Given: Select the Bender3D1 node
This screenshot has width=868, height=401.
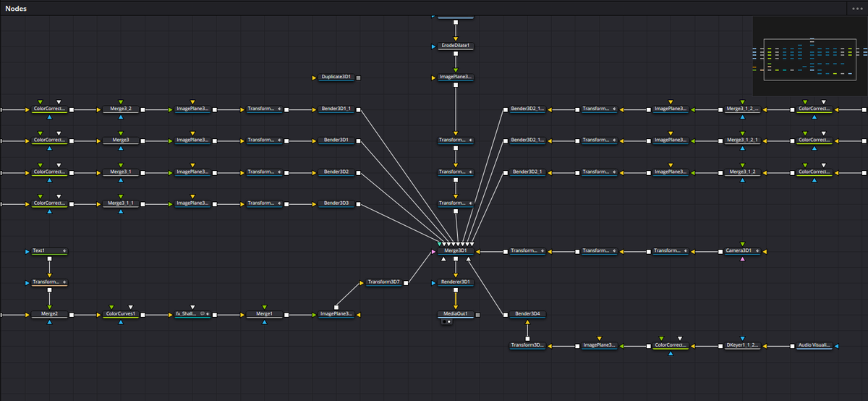Looking at the screenshot, I should click(x=336, y=140).
